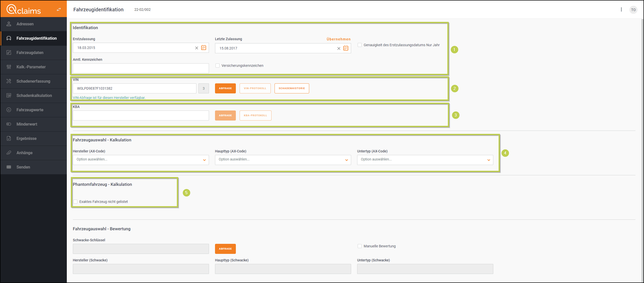This screenshot has width=644, height=283.
Task: Open calendar picker for Erstzulassung date
Action: click(x=203, y=48)
